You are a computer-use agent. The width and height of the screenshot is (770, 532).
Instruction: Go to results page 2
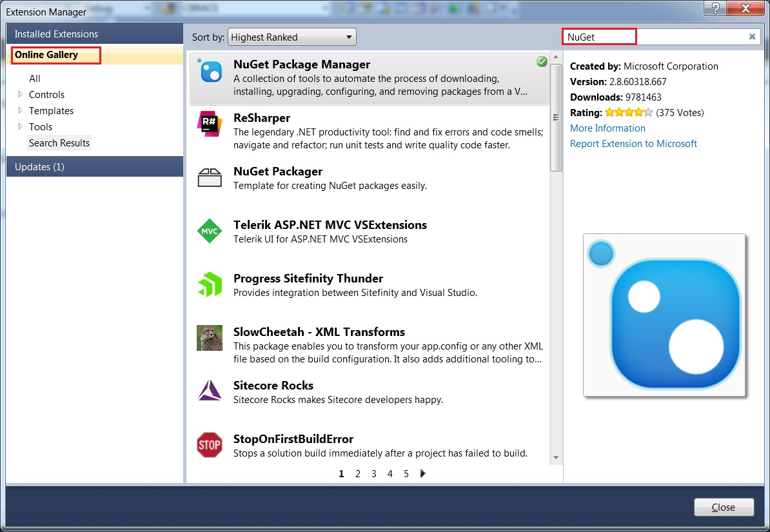[x=357, y=473]
